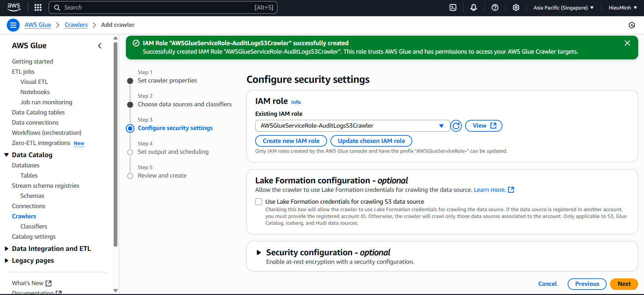The height and width of the screenshot is (295, 644).
Task: Click the sidebar scrollbar up arrow
Action: point(115,38)
